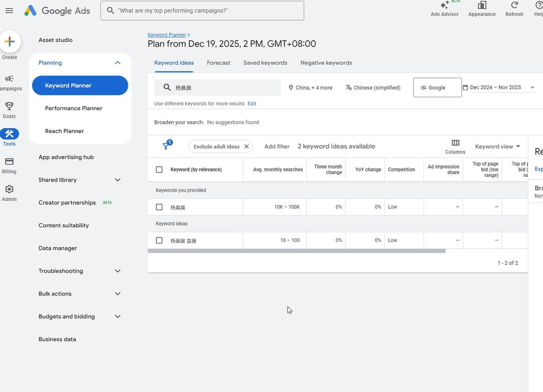Image resolution: width=543 pixels, height=392 pixels.
Task: Open Campaigns from the sidebar
Action: (10, 83)
